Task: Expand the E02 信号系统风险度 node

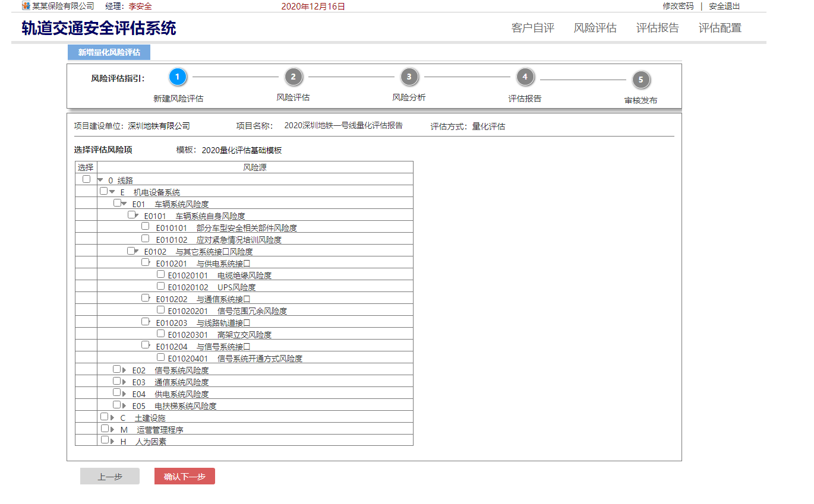Action: (x=124, y=370)
